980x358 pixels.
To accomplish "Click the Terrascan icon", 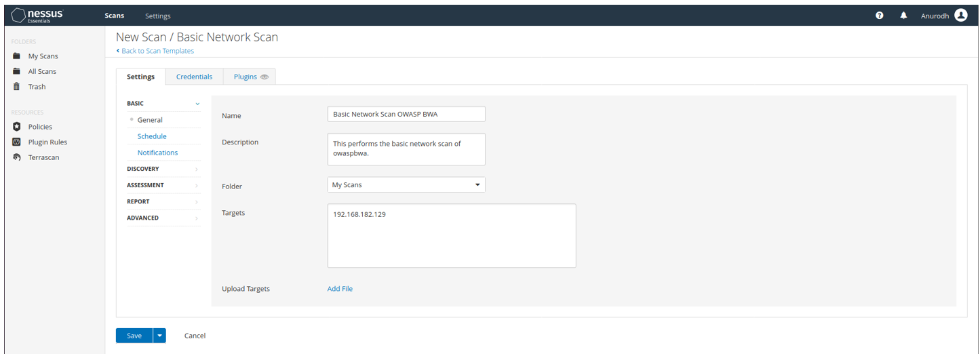I will point(16,157).
